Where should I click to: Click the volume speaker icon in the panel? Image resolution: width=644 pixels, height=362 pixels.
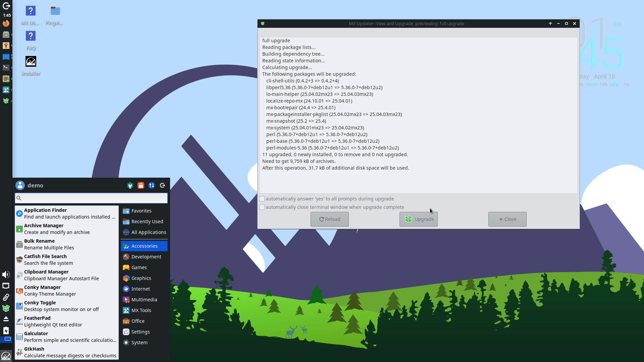(x=6, y=275)
